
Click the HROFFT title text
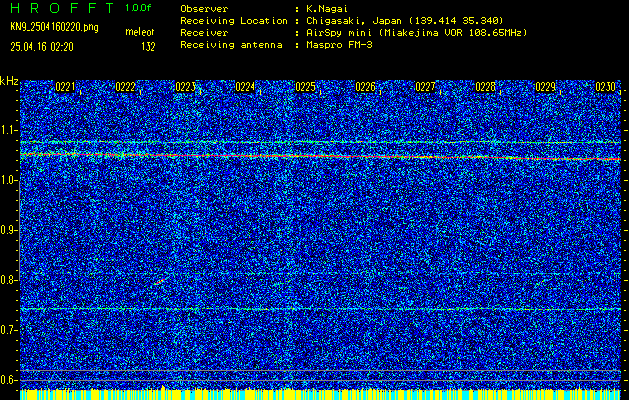pos(63,8)
